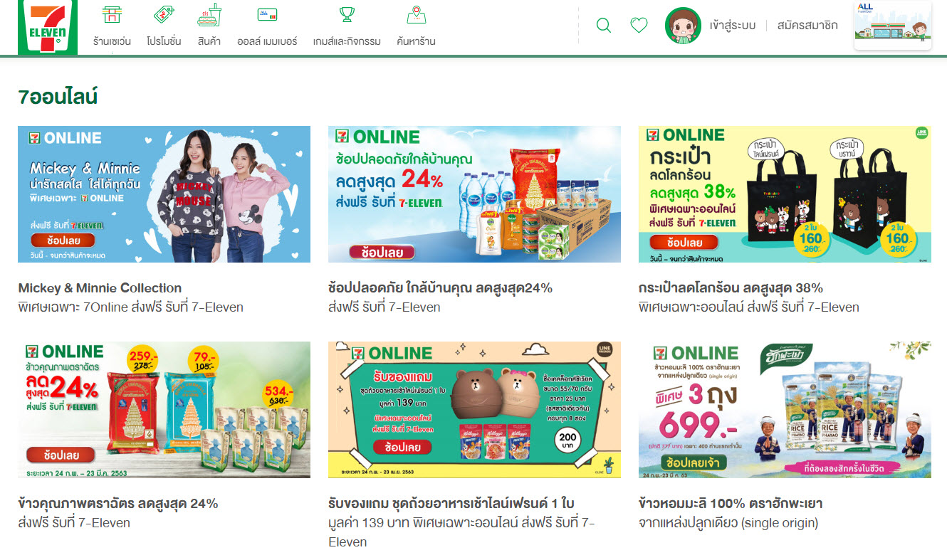Click the เข้าสู่ระบบ login link
This screenshot has height=560, width=947.
point(733,26)
